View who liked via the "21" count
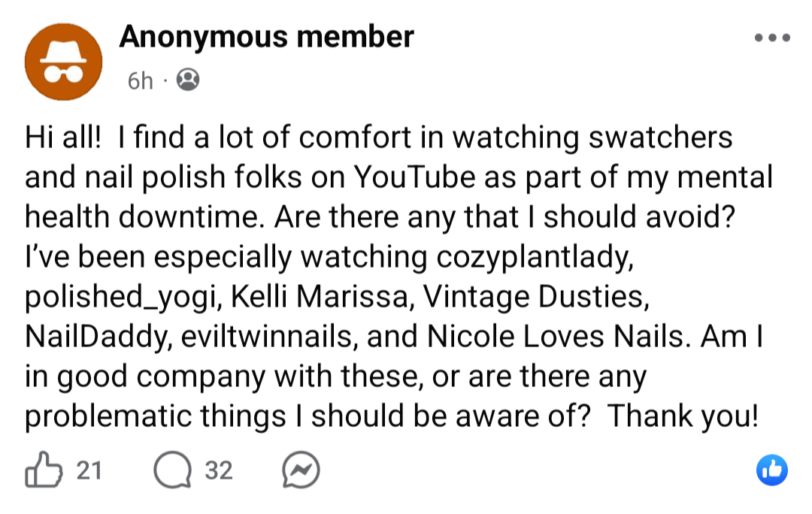The height and width of the screenshot is (514, 812). 89,470
